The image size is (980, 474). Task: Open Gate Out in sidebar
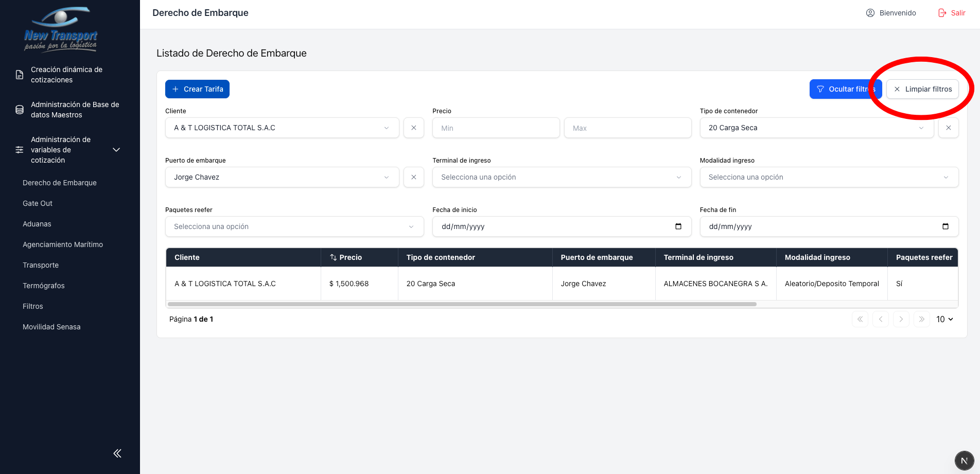[38, 203]
